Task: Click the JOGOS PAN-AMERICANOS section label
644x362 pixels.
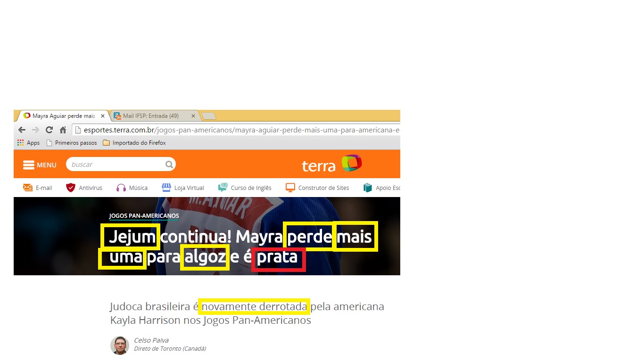Action: click(x=144, y=216)
